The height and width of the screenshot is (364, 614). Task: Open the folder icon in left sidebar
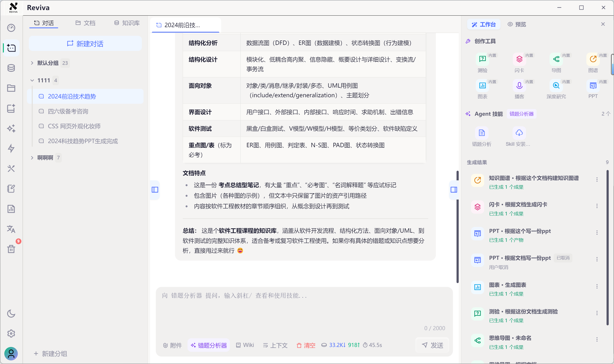click(x=11, y=88)
